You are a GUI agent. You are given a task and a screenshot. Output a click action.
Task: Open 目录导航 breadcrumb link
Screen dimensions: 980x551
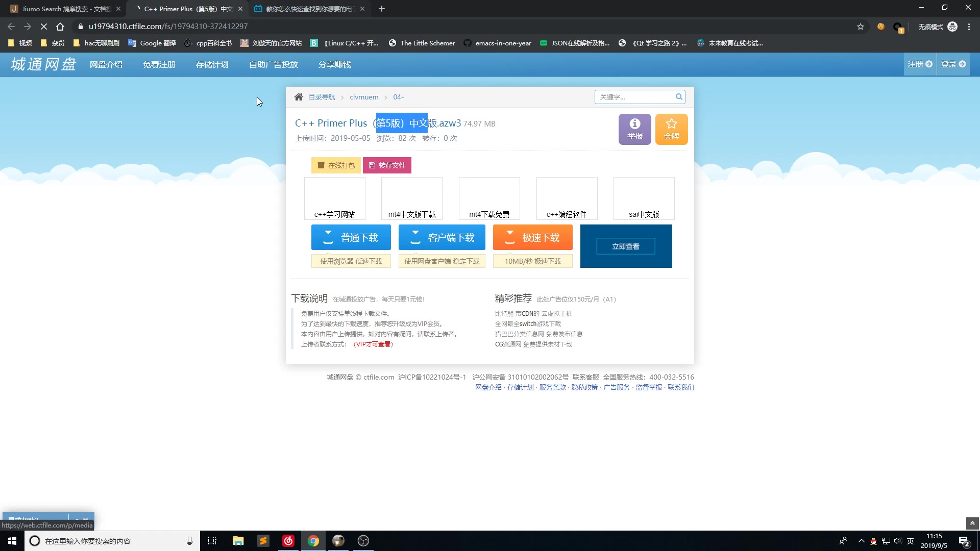[x=322, y=97]
